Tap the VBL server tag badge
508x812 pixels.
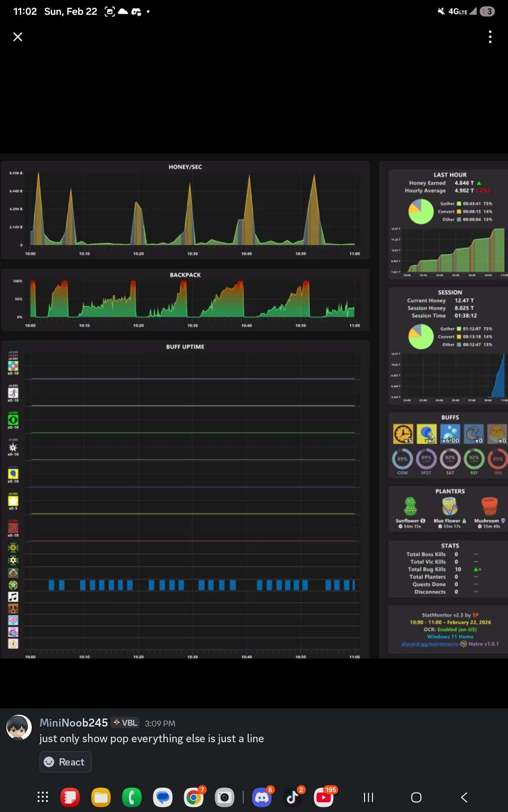click(x=125, y=723)
